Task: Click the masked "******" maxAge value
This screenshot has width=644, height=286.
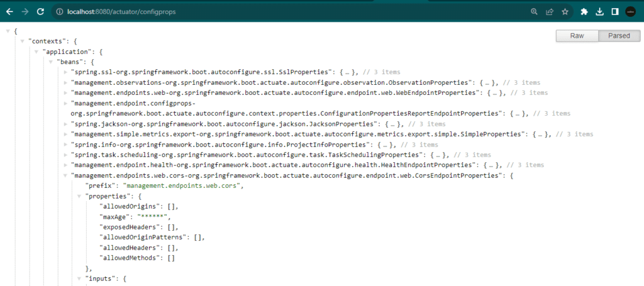Action: tap(152, 217)
